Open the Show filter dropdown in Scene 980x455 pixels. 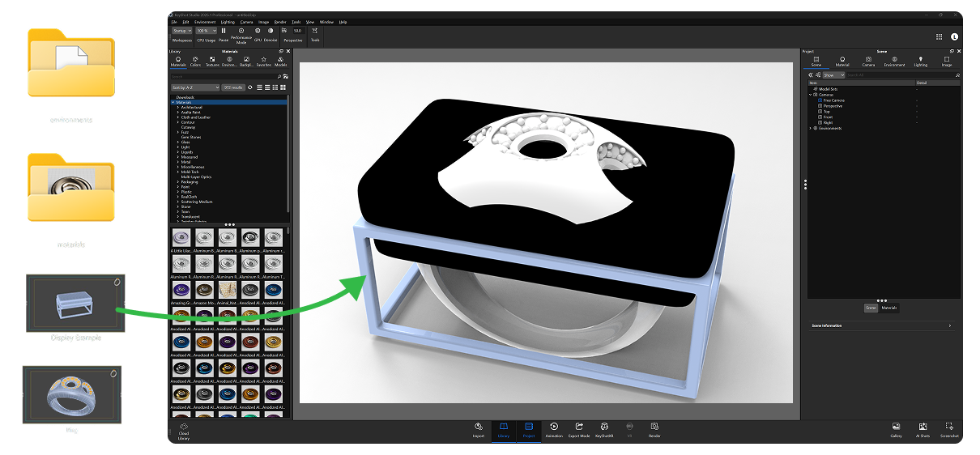coord(833,75)
